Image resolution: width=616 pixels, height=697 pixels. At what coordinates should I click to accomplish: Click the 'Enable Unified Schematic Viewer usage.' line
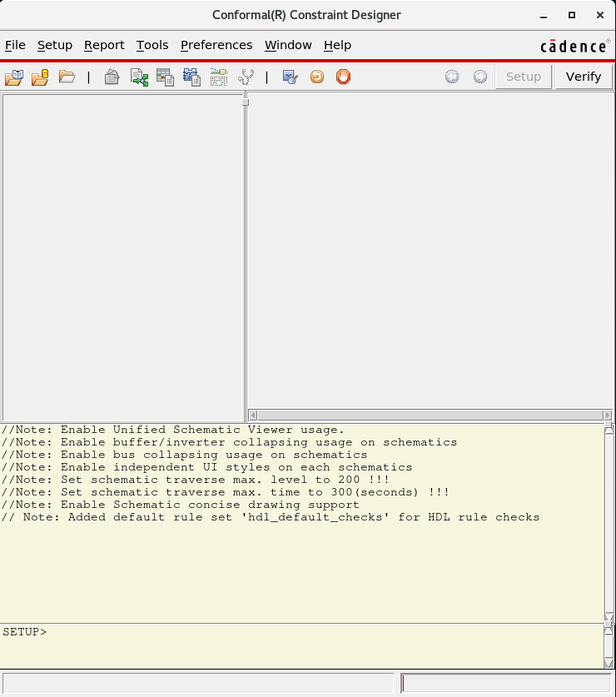[x=173, y=430]
